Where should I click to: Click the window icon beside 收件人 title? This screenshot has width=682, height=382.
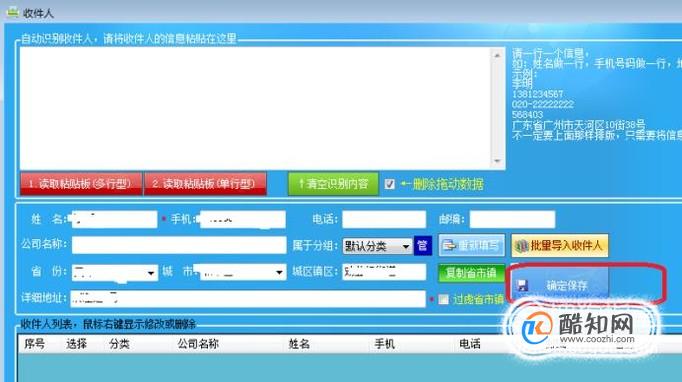(x=13, y=12)
